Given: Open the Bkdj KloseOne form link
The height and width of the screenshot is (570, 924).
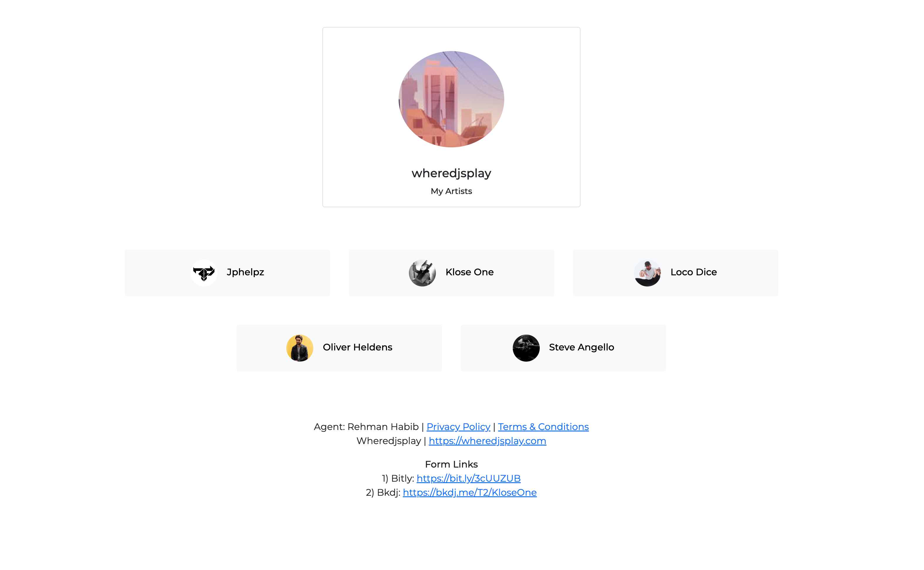Looking at the screenshot, I should click(x=469, y=492).
